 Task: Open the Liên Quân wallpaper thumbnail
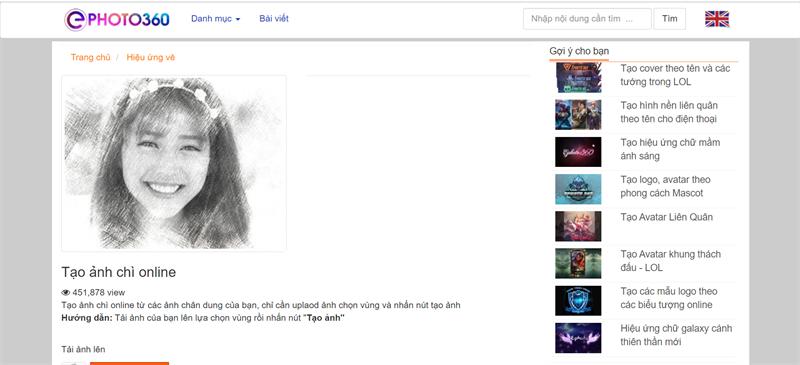coord(578,114)
